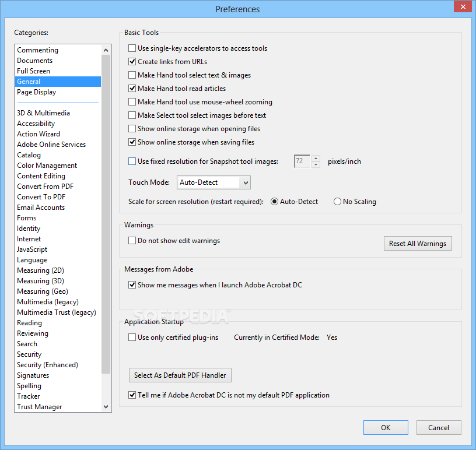This screenshot has height=450, width=476.
Task: Confirm preferences with OK
Action: coord(386,427)
